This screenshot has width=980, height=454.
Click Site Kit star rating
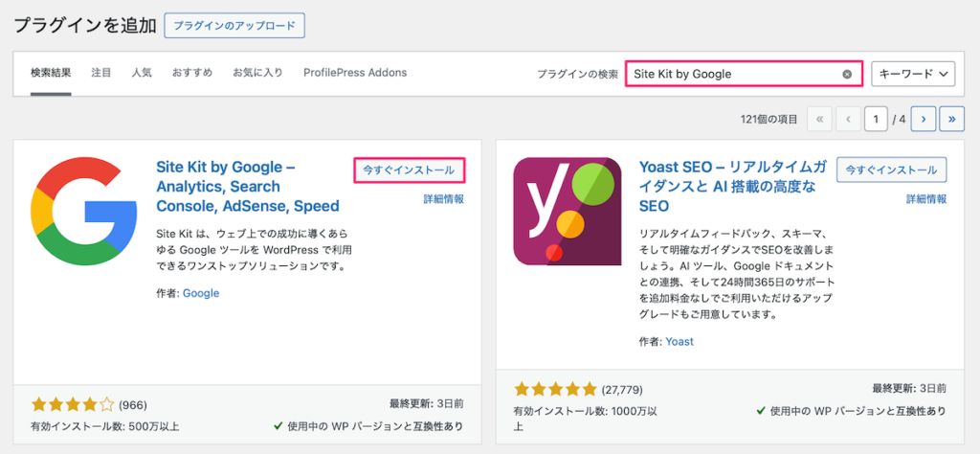73,405
